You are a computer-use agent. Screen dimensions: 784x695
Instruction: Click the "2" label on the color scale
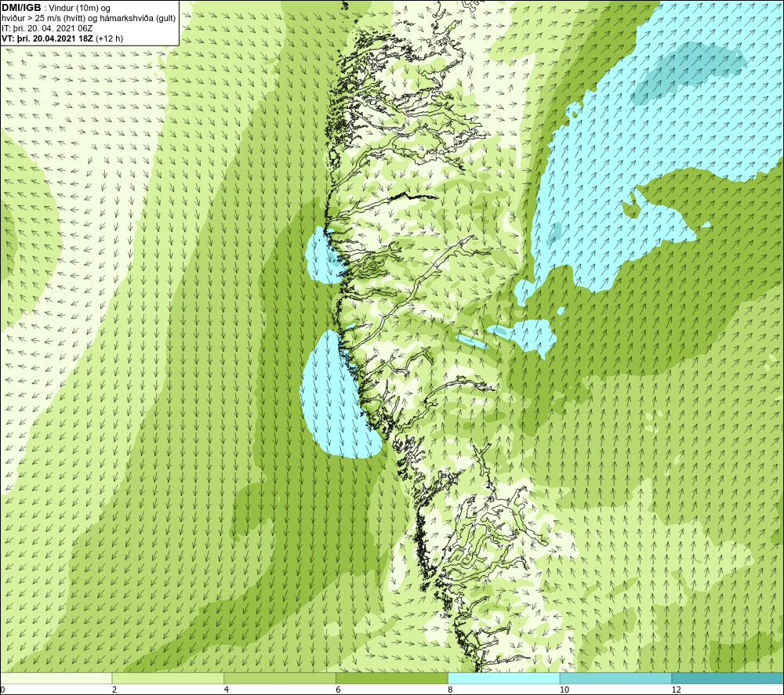(x=114, y=690)
